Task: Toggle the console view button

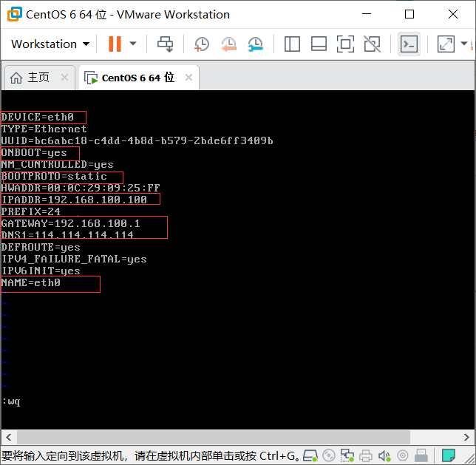Action: [x=409, y=44]
